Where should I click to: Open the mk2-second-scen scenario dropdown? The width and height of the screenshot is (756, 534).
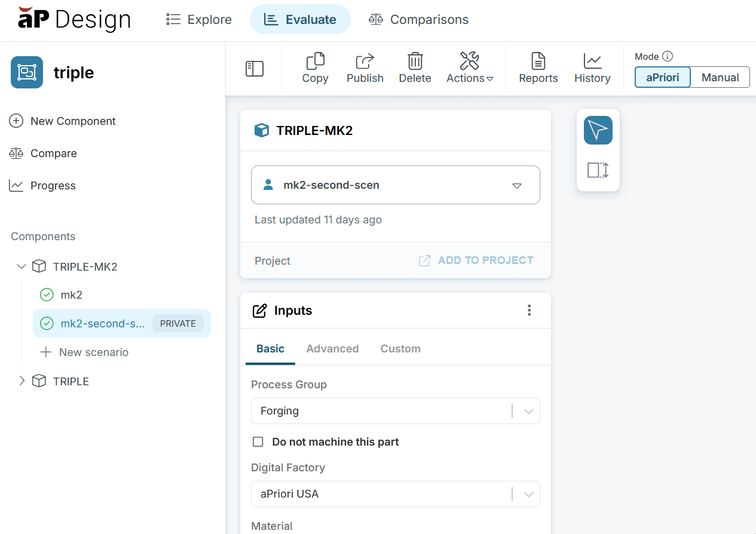[x=396, y=185]
